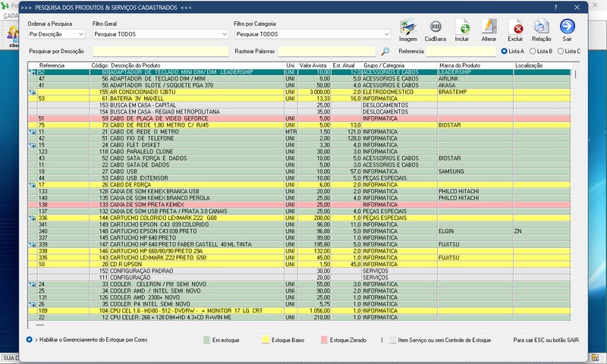Edit the selected product with Alterar
607x364 pixels.
pos(489,30)
